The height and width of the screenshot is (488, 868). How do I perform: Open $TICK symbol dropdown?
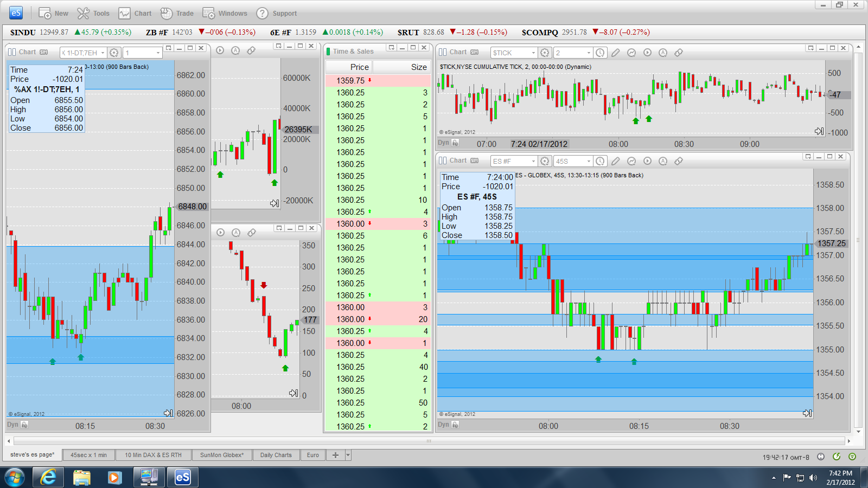point(533,53)
